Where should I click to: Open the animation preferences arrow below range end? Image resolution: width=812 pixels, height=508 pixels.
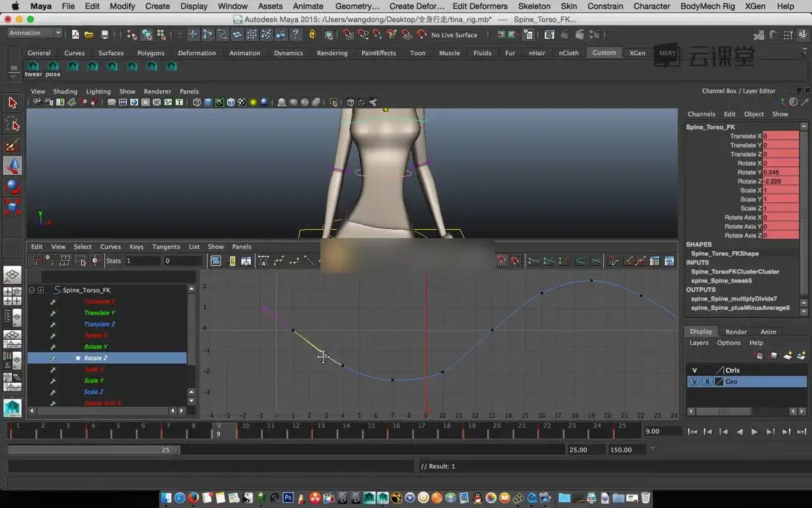point(652,448)
